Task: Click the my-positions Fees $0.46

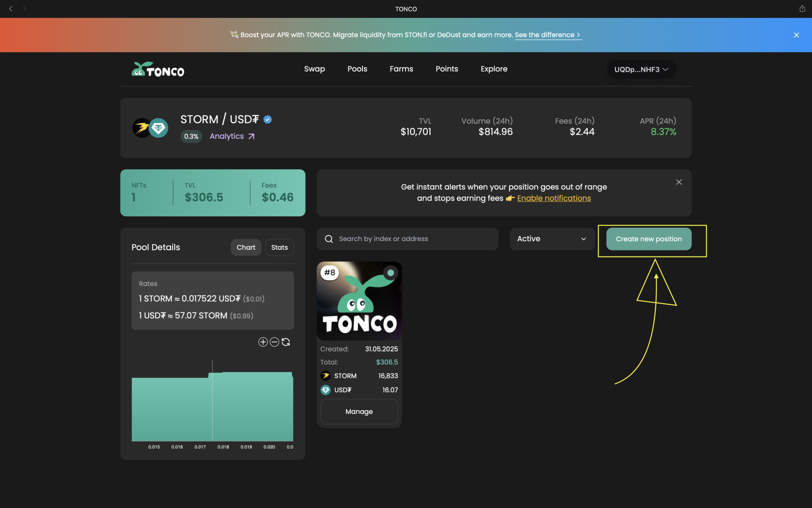Action: 277,197
